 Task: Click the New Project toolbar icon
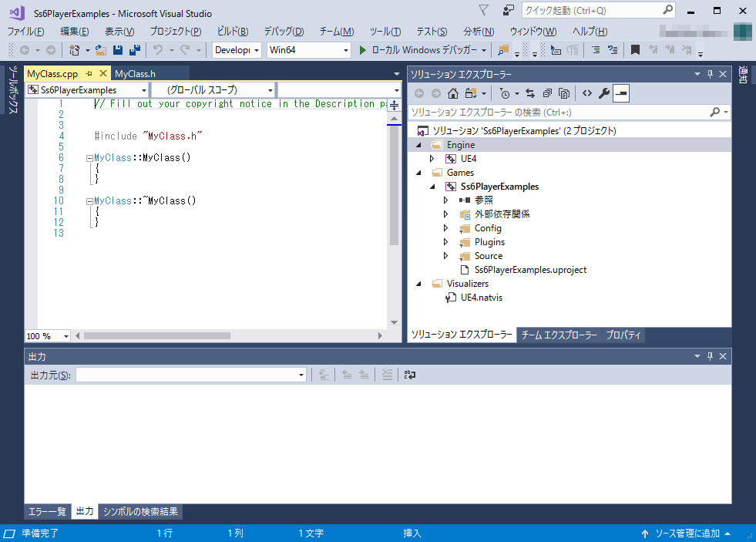(74, 49)
